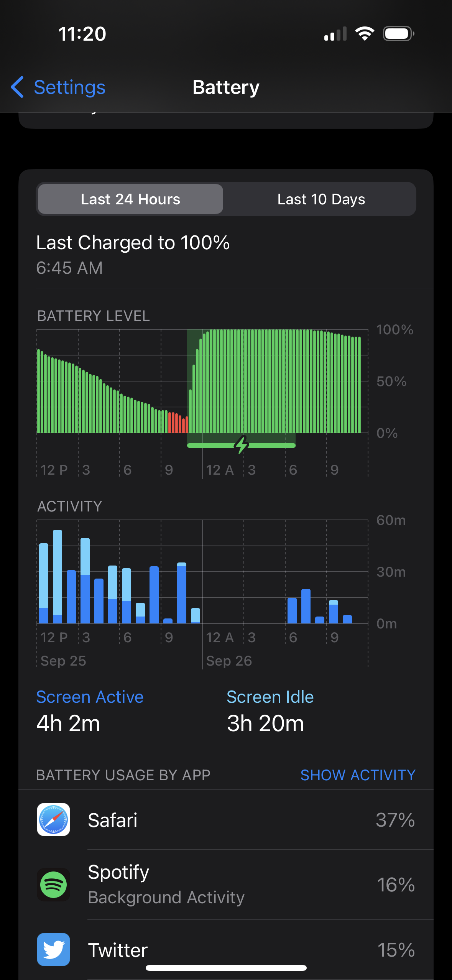Viewport: 452px width, 980px height.
Task: Go back to Settings
Action: [x=69, y=87]
